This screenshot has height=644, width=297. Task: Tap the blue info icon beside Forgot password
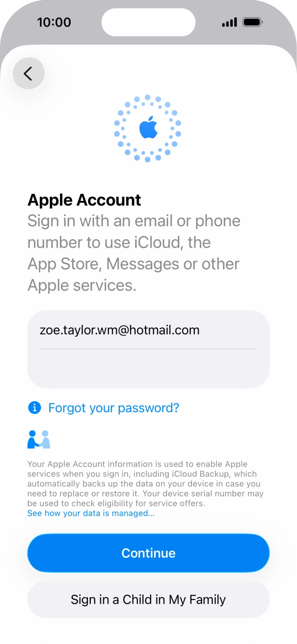35,408
